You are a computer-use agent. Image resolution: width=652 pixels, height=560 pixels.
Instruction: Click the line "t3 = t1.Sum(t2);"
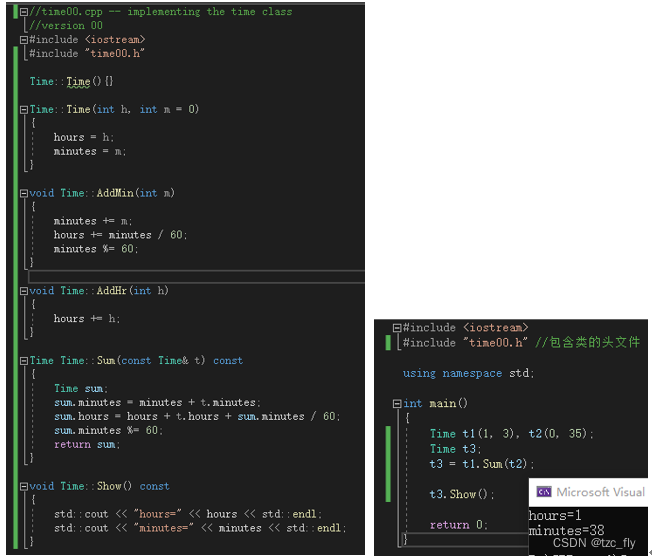(x=482, y=464)
